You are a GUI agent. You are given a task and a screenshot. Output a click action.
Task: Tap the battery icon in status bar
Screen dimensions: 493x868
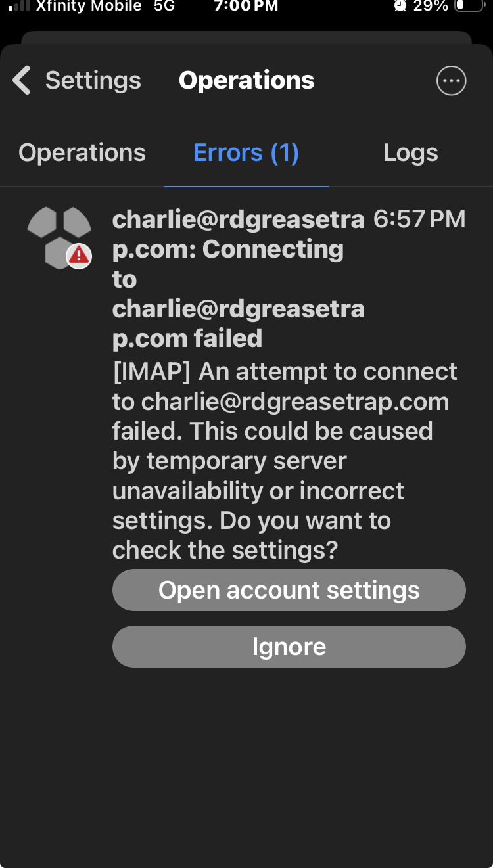pyautogui.click(x=469, y=6)
